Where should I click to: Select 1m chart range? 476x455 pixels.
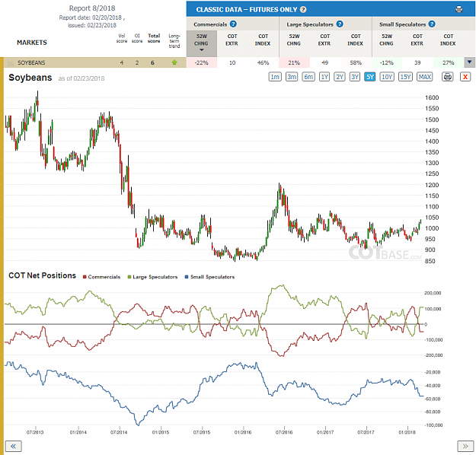click(275, 77)
